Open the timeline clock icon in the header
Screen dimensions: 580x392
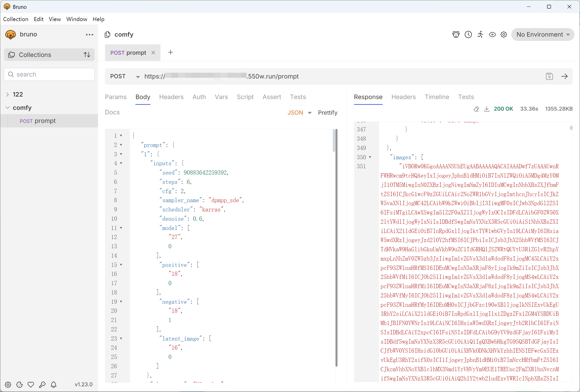tap(468, 35)
